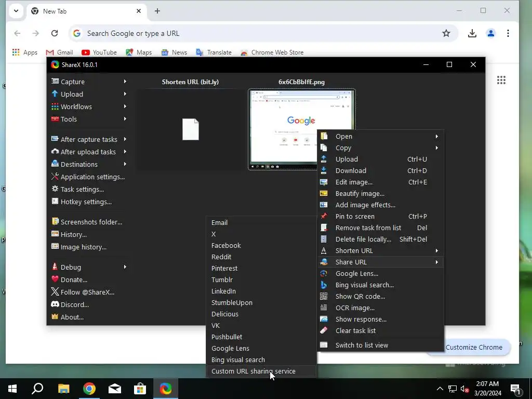Image resolution: width=532 pixels, height=399 pixels.
Task: Click the Bing visual search icon
Action: [324, 285]
